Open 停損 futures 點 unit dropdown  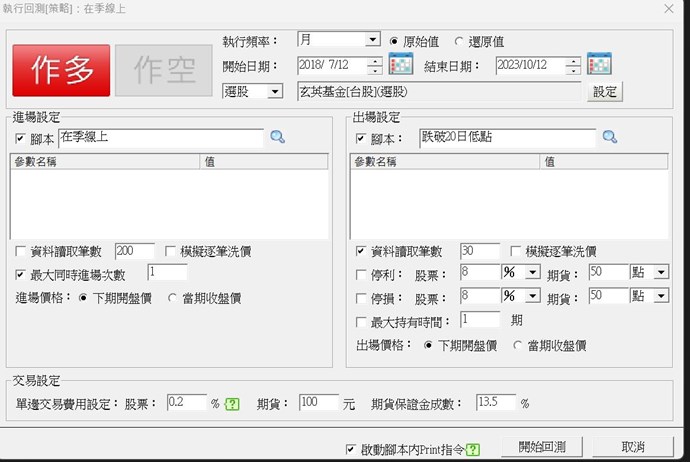pos(661,296)
